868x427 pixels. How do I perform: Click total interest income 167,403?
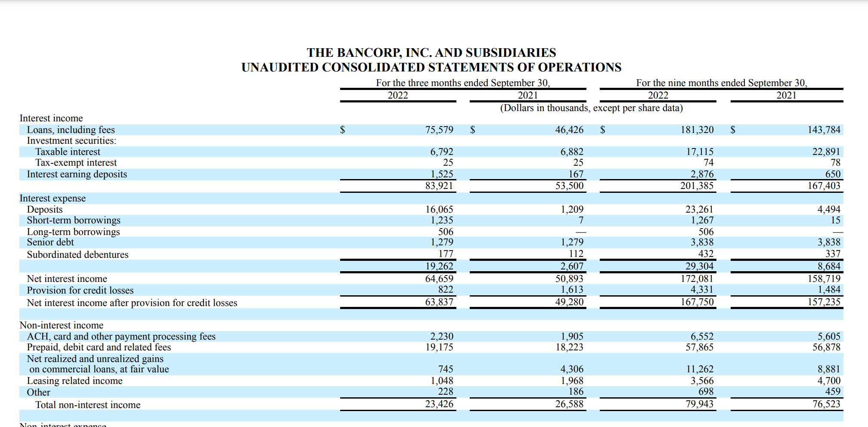pyautogui.click(x=824, y=186)
